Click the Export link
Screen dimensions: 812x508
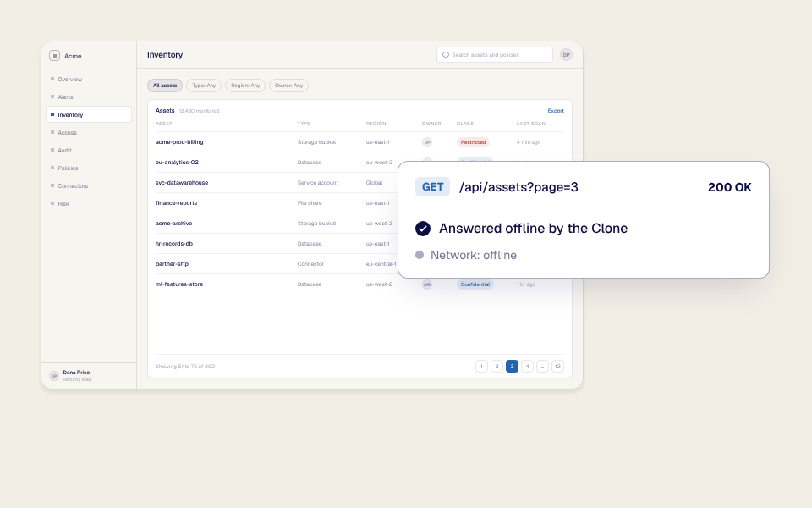click(556, 110)
